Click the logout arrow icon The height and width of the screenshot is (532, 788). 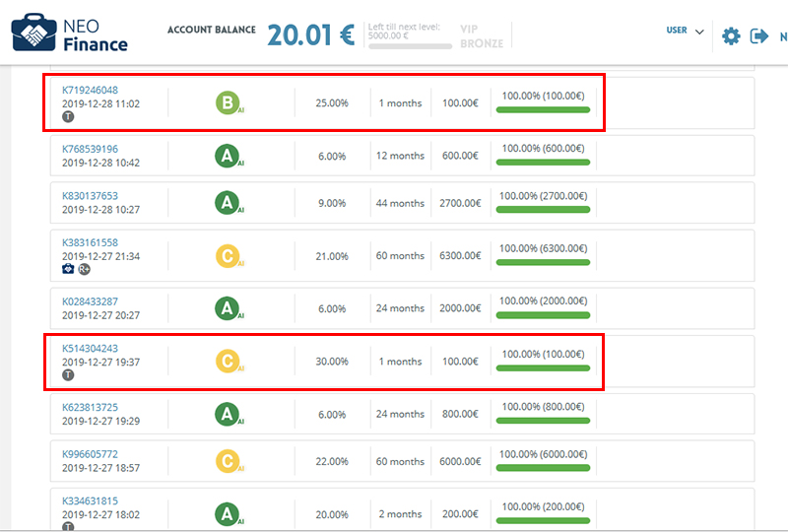(758, 35)
